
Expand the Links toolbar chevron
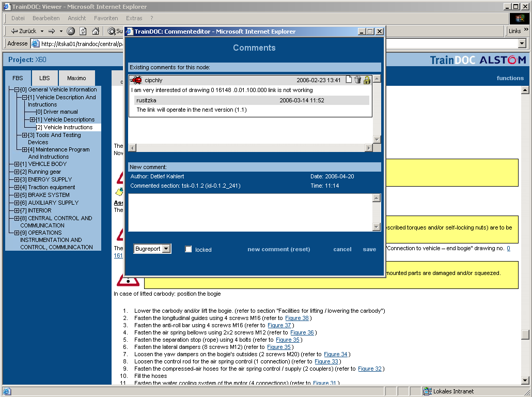pos(526,30)
